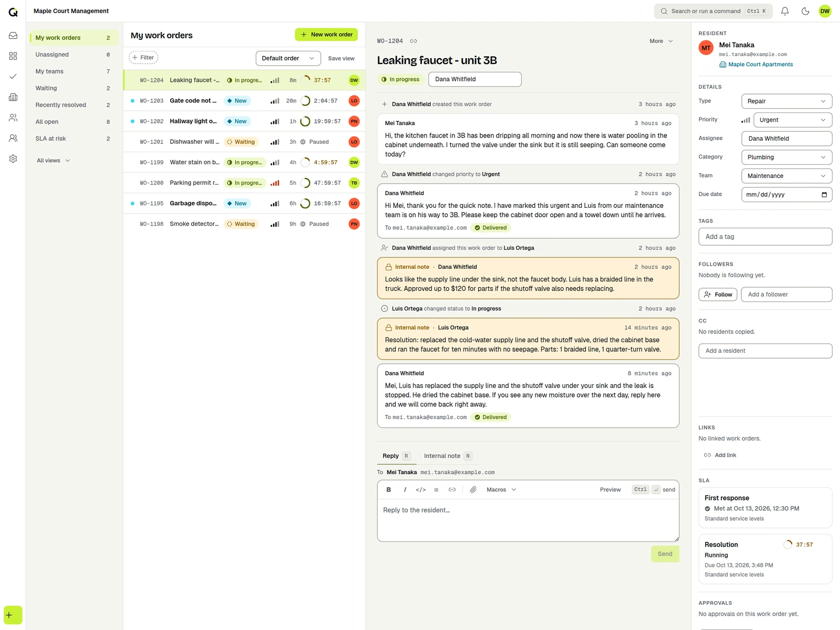Screen dimensions: 840x630
Task: Click Save view
Action: point(341,58)
